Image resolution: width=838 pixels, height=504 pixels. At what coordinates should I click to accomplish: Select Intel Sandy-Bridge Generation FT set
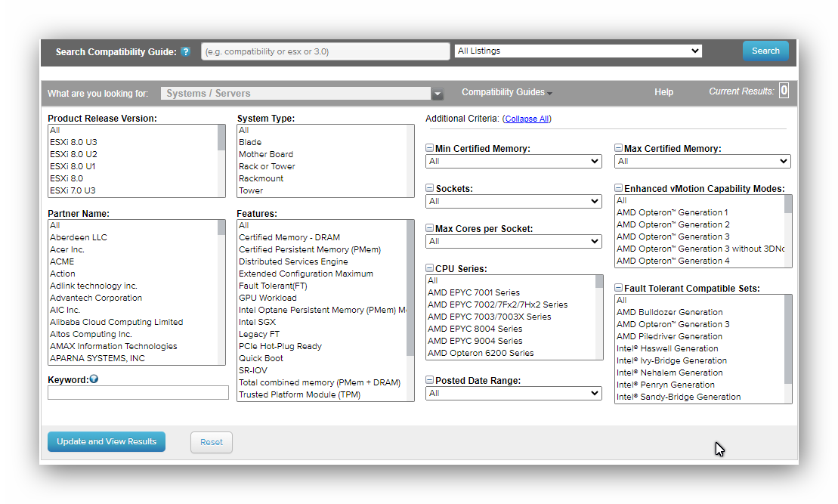click(x=679, y=397)
